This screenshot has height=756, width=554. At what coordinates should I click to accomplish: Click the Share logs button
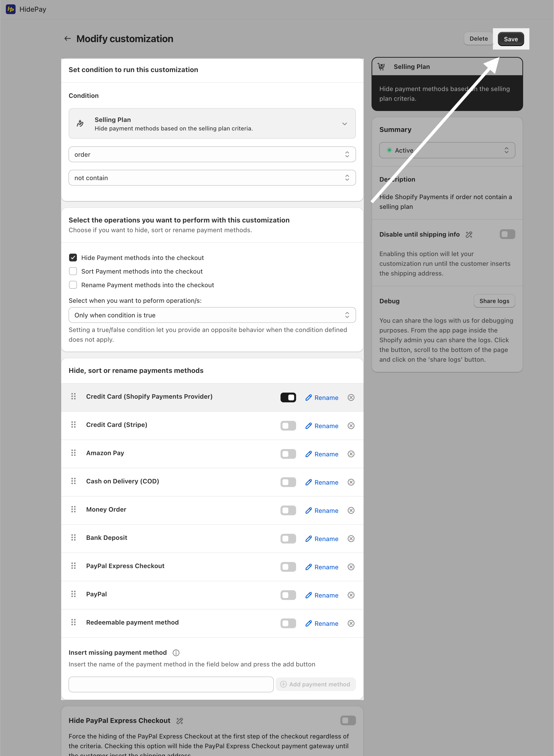[494, 301]
